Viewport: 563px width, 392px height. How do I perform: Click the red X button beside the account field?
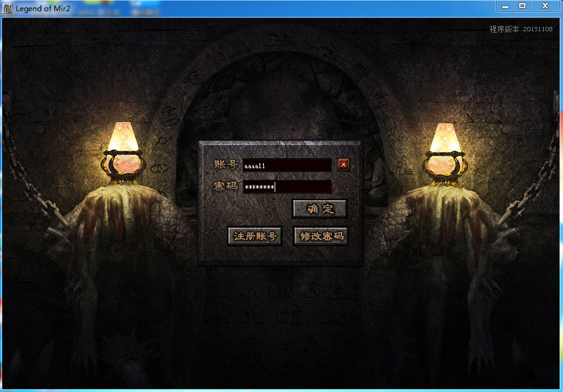[x=343, y=164]
